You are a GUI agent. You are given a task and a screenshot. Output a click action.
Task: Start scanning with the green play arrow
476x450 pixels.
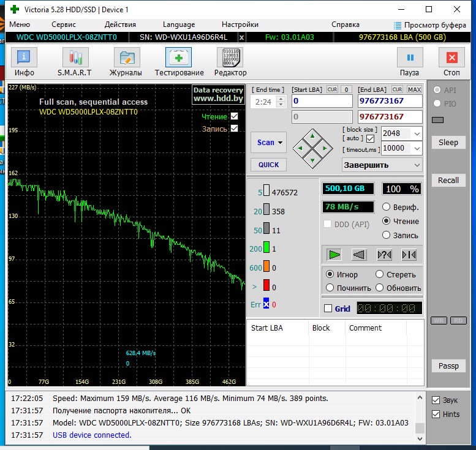tap(334, 255)
